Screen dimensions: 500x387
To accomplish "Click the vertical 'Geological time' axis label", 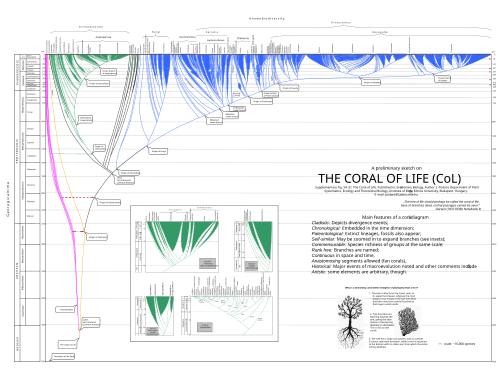I will (x=8, y=199).
